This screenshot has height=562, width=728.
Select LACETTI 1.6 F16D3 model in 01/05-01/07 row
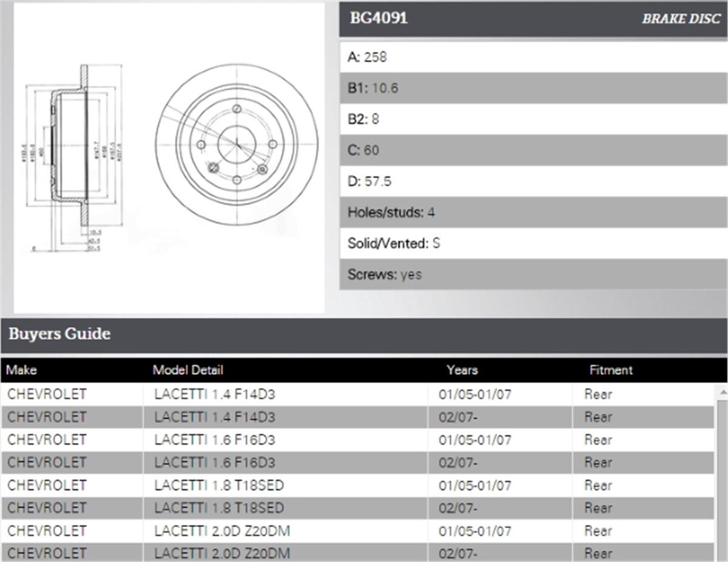[x=215, y=440]
